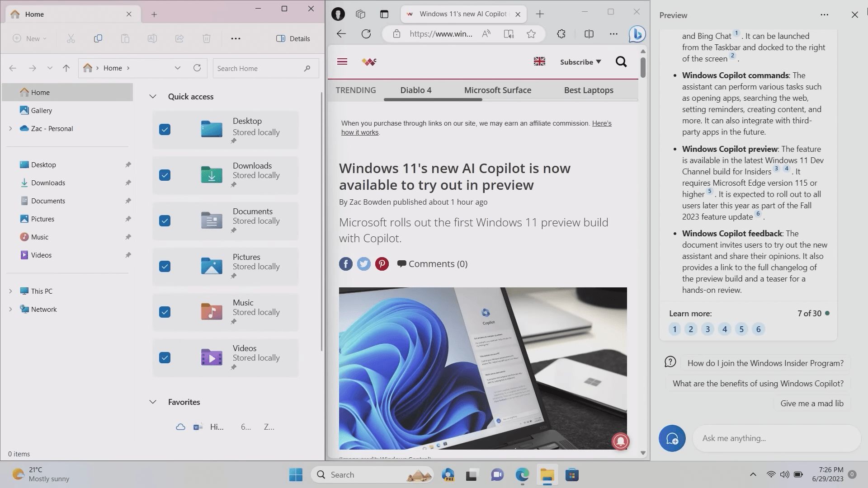Uncheck the Music folder checkbox

pyautogui.click(x=165, y=312)
